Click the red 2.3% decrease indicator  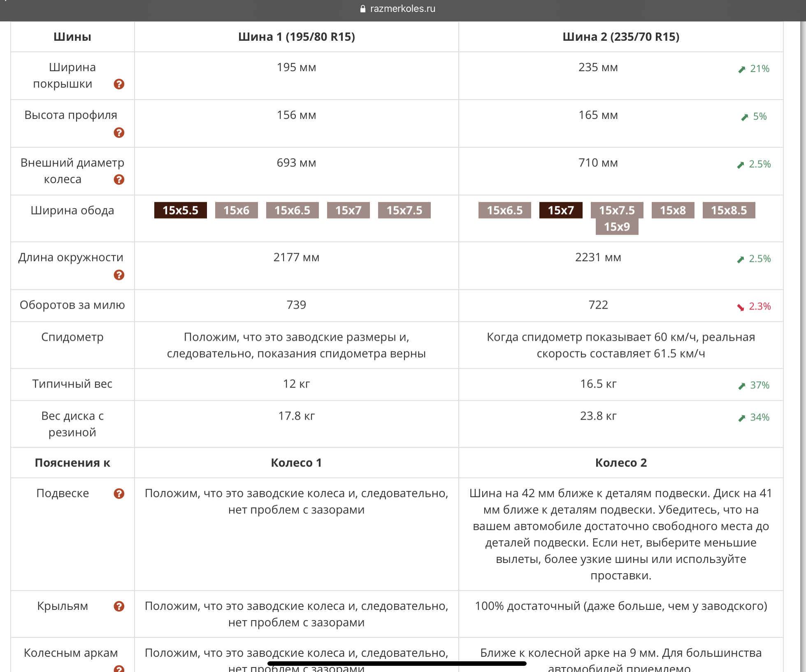(x=754, y=307)
